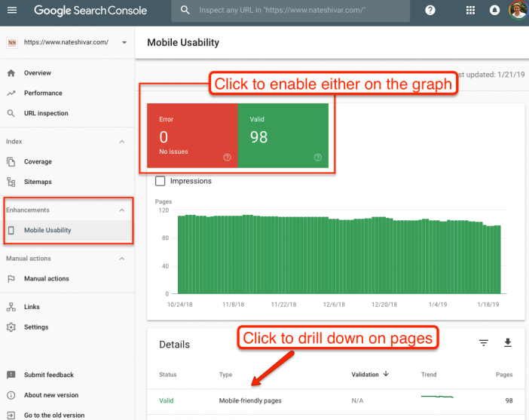
Task: Click the Google Search Console logo
Action: click(90, 11)
